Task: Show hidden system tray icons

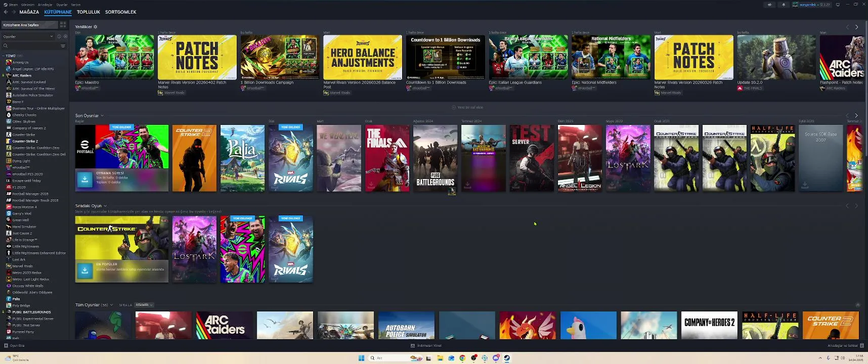Action: [x=820, y=358]
